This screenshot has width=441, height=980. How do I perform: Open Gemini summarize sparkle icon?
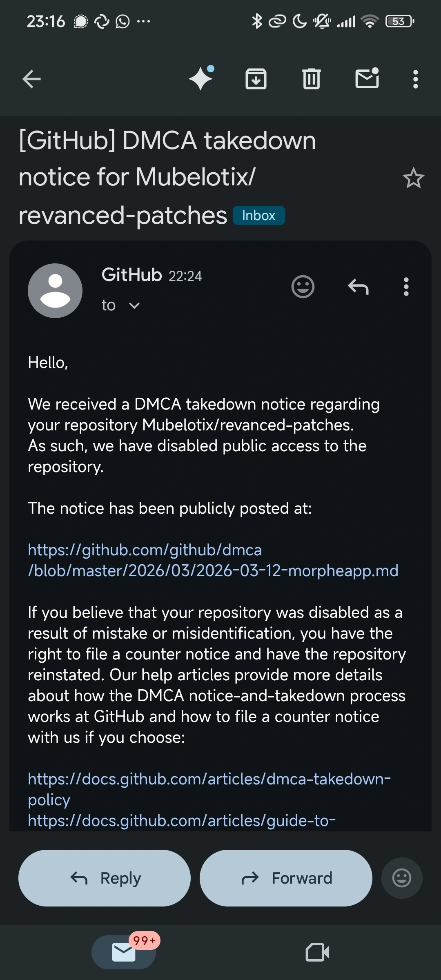pos(201,78)
